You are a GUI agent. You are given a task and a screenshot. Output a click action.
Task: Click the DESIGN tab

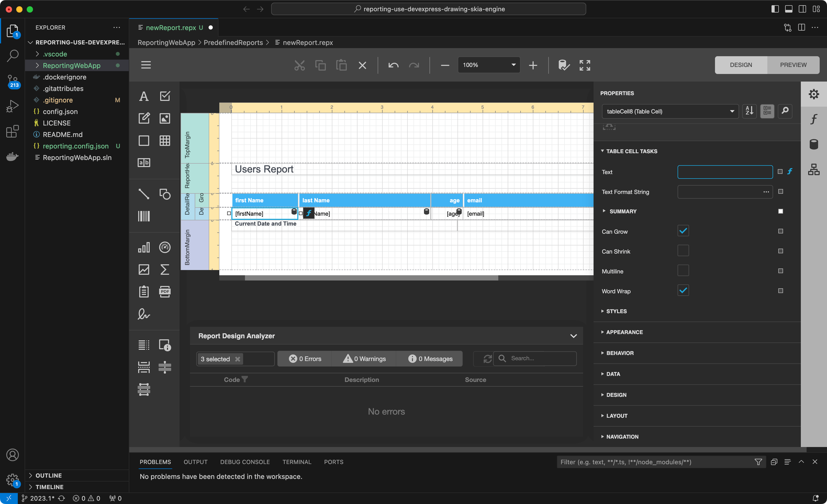740,65
